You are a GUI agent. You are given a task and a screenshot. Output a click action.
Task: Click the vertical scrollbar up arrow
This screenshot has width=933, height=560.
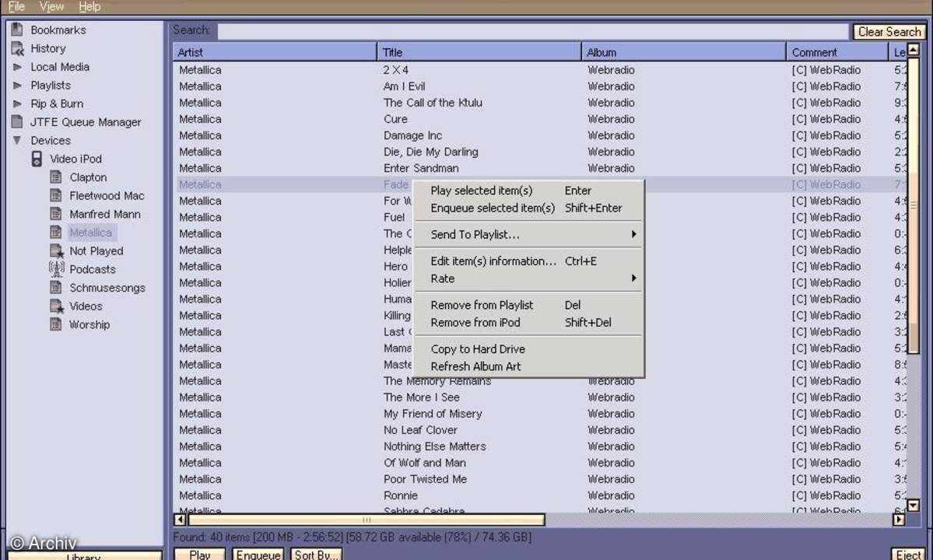(x=913, y=49)
